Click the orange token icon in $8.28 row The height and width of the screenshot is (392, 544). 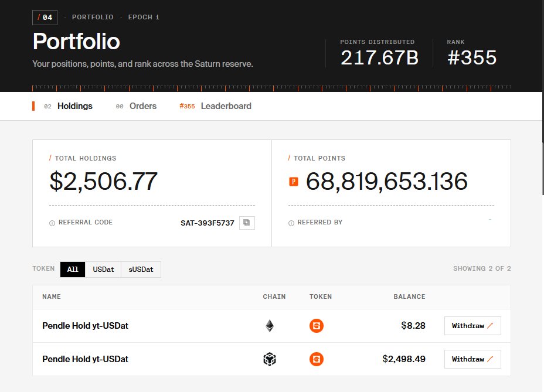click(x=317, y=326)
